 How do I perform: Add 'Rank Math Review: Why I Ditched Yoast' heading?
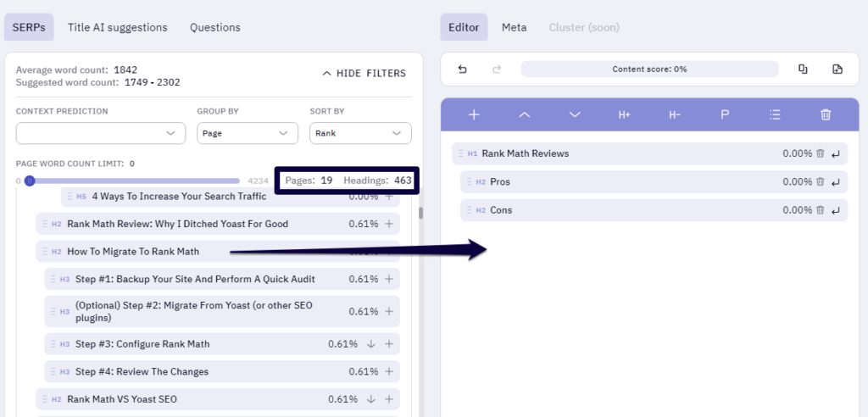click(x=389, y=224)
